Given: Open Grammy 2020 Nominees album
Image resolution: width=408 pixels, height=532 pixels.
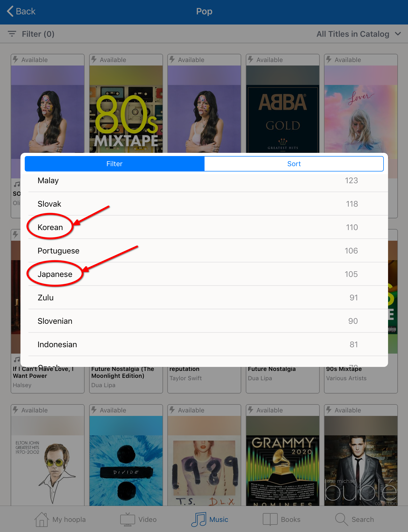Looking at the screenshot, I should click(x=282, y=469).
